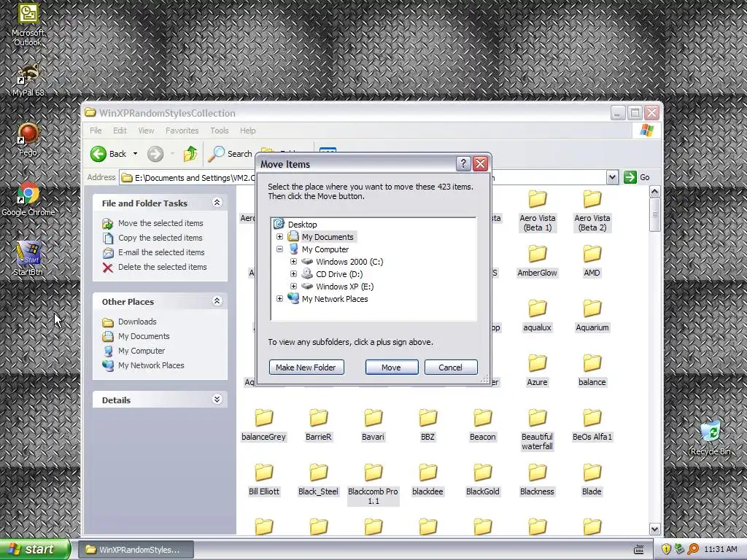The width and height of the screenshot is (747, 560).
Task: Select the Aero Vista (Beta 2) folder
Action: 592,211
